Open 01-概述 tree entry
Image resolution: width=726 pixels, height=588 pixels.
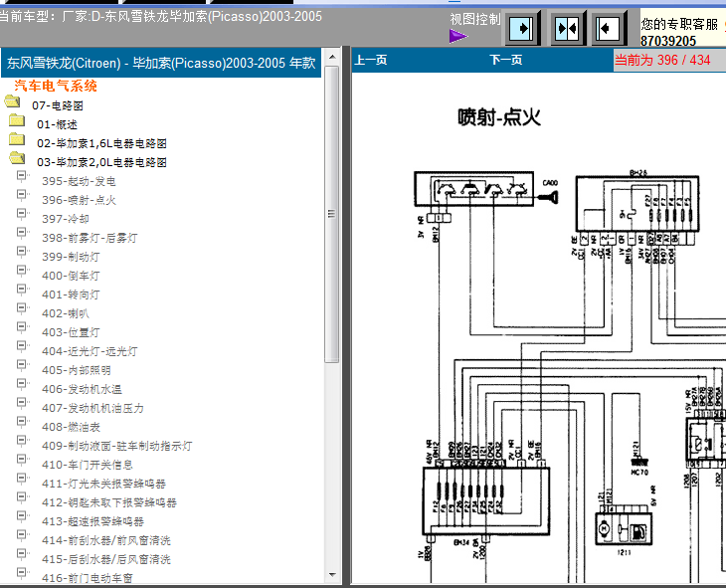[x=57, y=124]
